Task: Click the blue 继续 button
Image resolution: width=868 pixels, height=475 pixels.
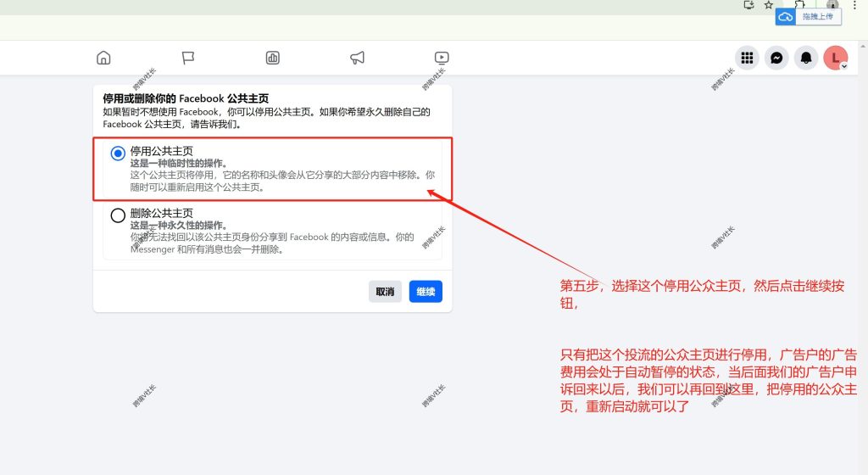Action: [x=426, y=292]
